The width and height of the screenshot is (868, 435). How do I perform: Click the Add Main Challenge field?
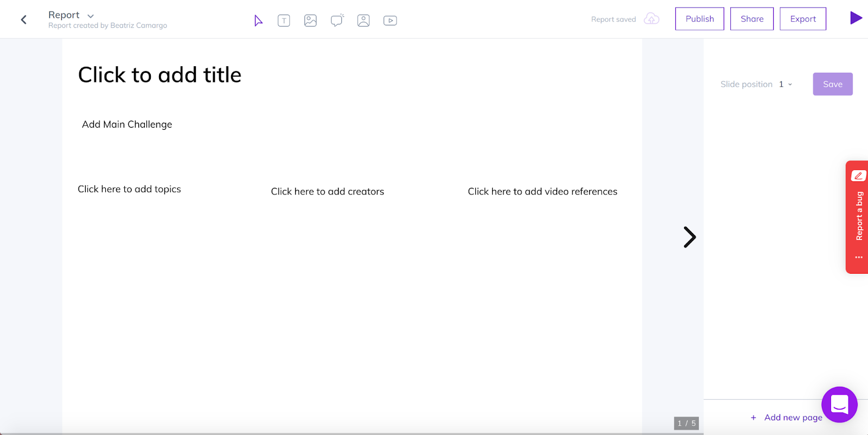127,124
